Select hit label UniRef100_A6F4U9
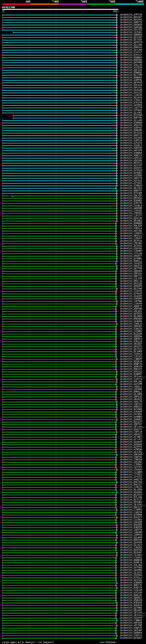This screenshot has width=146, height=644. click(131, 623)
